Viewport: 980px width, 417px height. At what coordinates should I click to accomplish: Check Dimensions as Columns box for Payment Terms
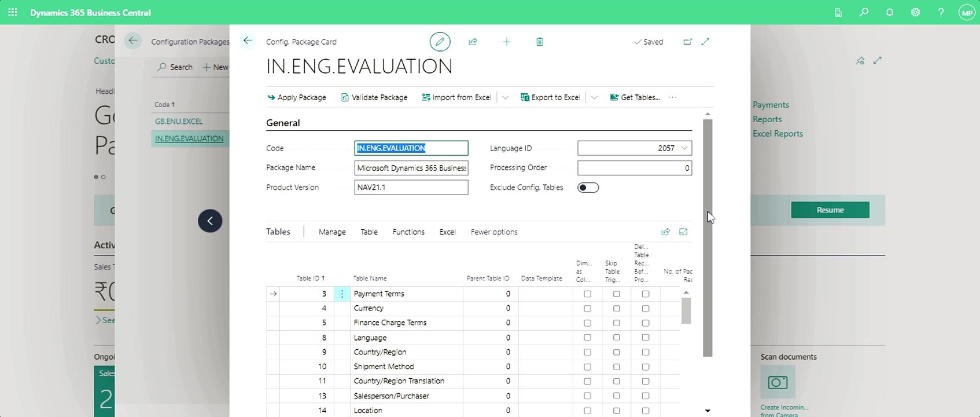pos(587,294)
